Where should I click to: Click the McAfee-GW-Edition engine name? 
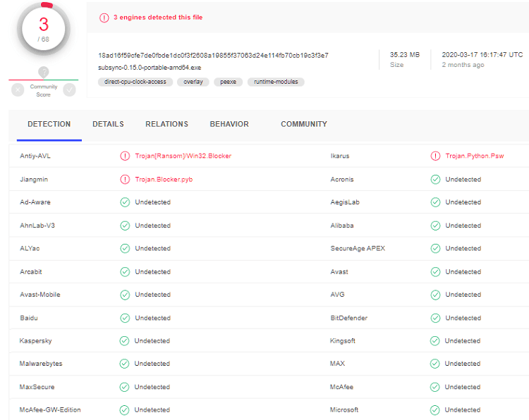tap(50, 410)
